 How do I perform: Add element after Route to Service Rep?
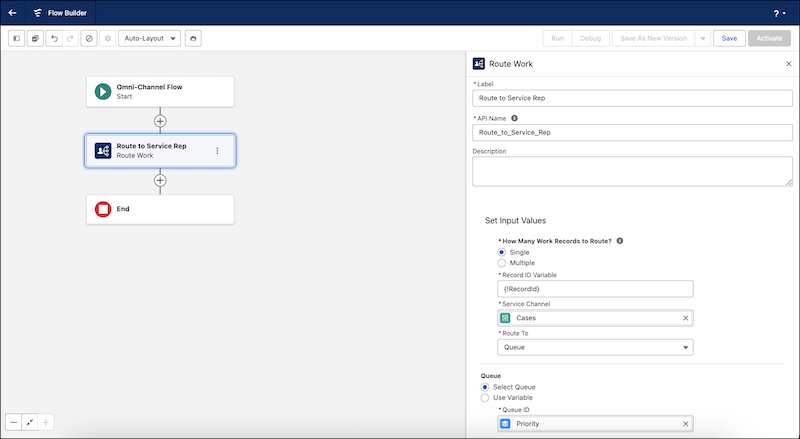(160, 180)
